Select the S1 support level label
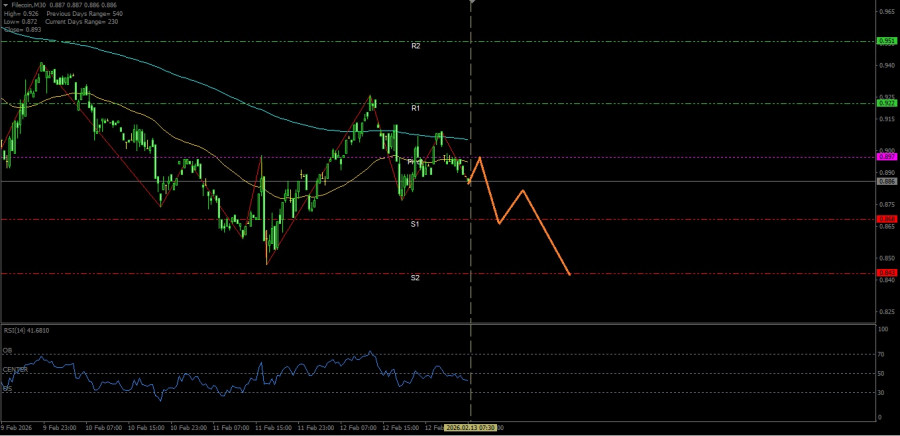 coord(414,225)
